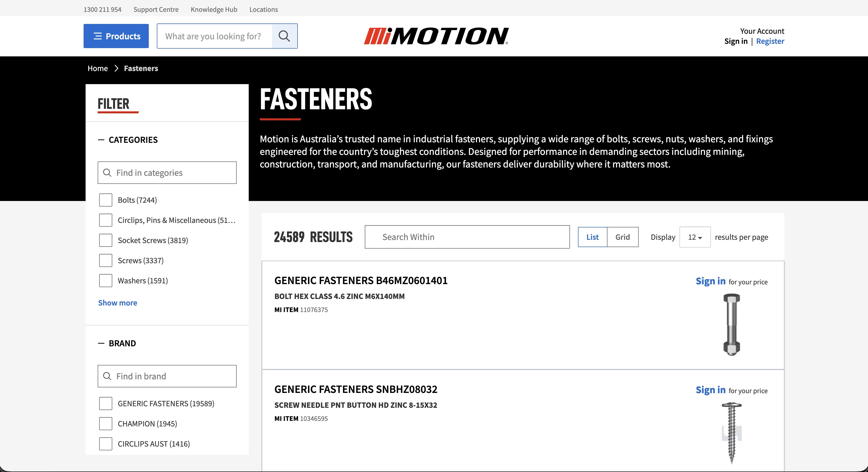Viewport: 868px width, 472px height.
Task: Collapse the BRAND filter section
Action: click(117, 343)
